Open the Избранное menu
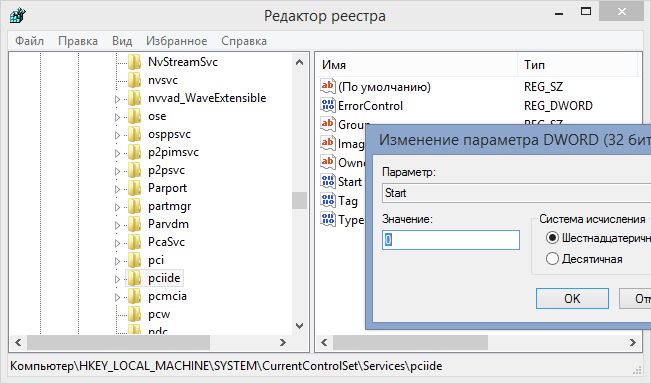 [176, 41]
